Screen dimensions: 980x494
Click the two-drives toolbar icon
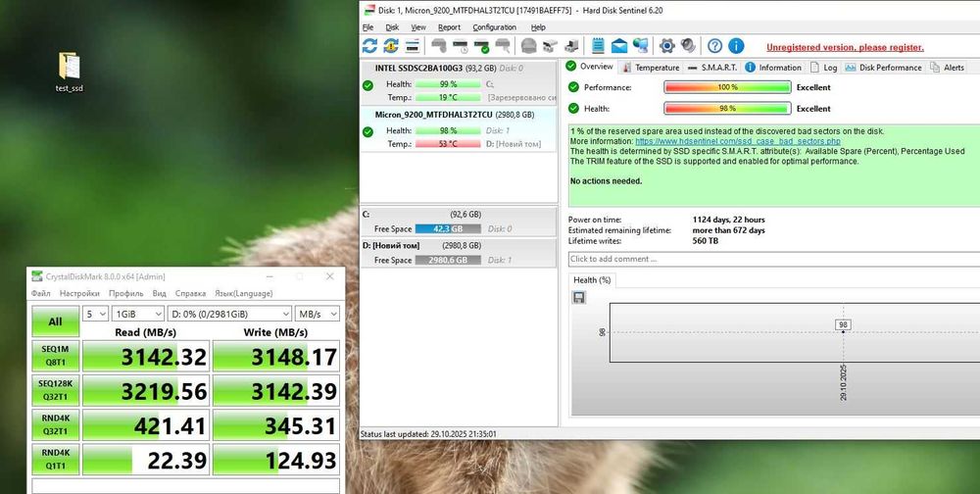tap(550, 46)
